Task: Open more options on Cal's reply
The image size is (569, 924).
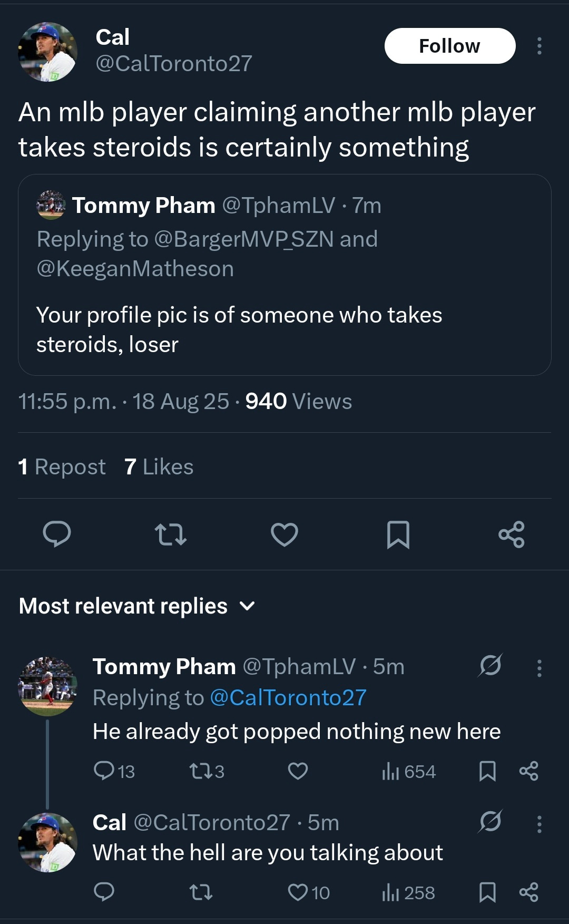Action: point(539,823)
